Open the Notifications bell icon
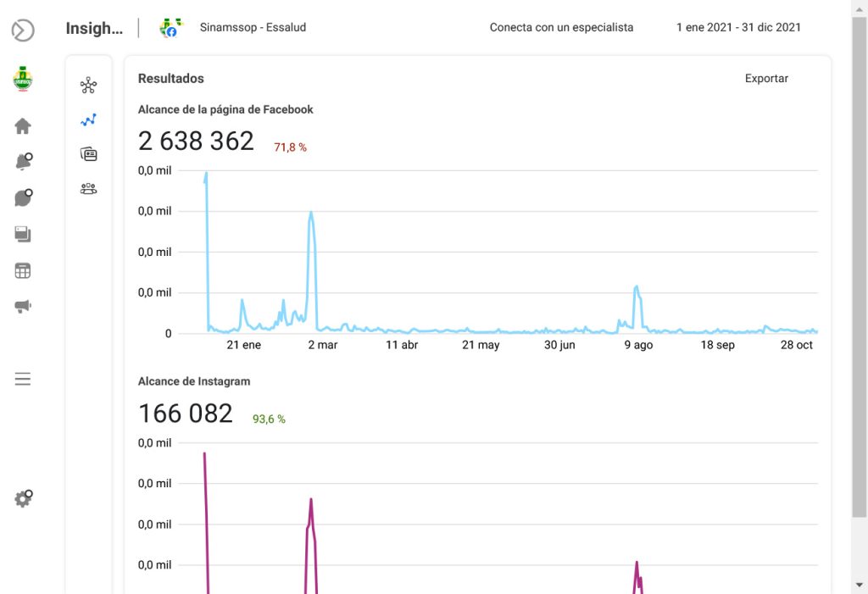The width and height of the screenshot is (868, 594). click(23, 162)
